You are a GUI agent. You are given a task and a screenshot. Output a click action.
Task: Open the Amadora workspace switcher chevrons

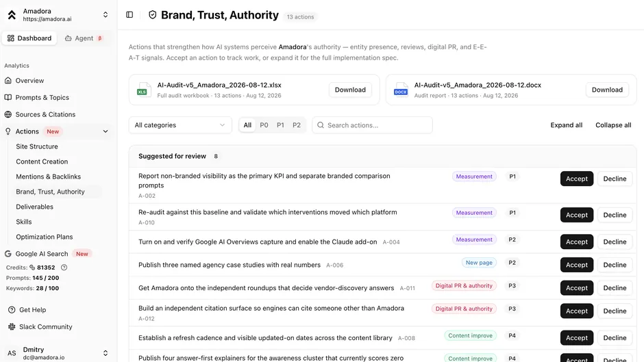(106, 15)
